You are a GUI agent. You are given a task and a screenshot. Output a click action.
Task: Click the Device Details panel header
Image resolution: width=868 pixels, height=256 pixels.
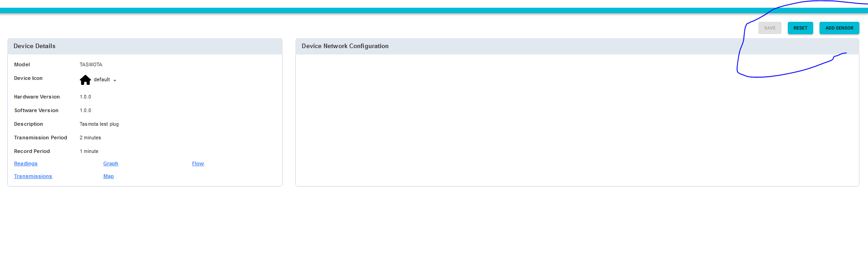click(x=34, y=46)
